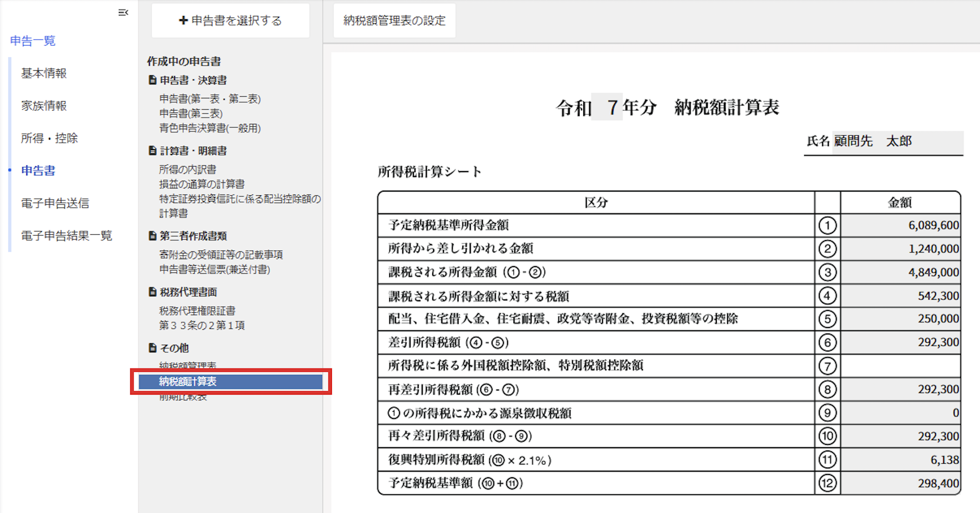Click the 第三者作成書類 section header
980x513 pixels.
(x=193, y=236)
